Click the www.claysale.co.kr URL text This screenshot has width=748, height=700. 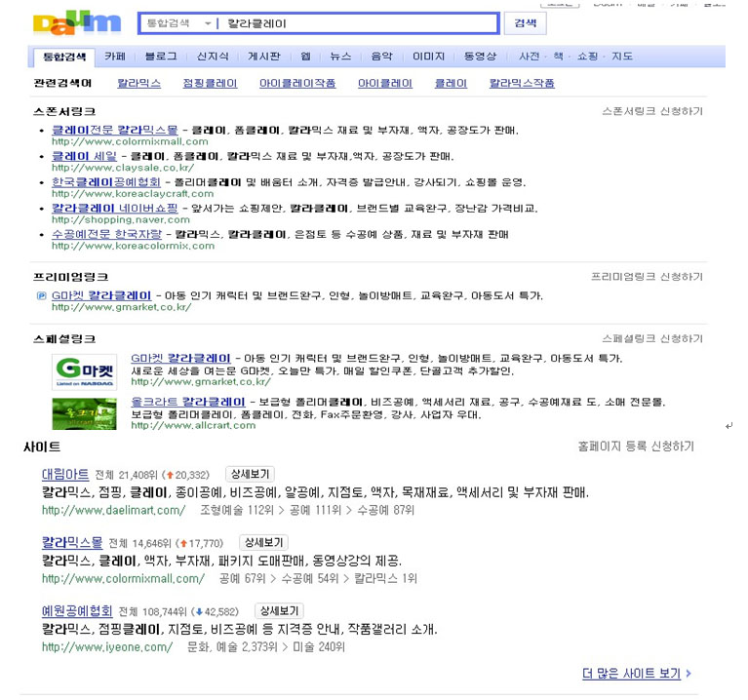click(x=123, y=168)
